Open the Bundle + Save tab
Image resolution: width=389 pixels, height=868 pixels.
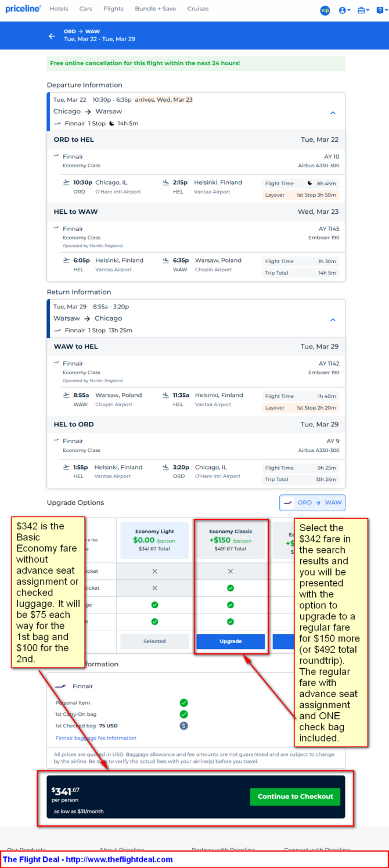[155, 9]
